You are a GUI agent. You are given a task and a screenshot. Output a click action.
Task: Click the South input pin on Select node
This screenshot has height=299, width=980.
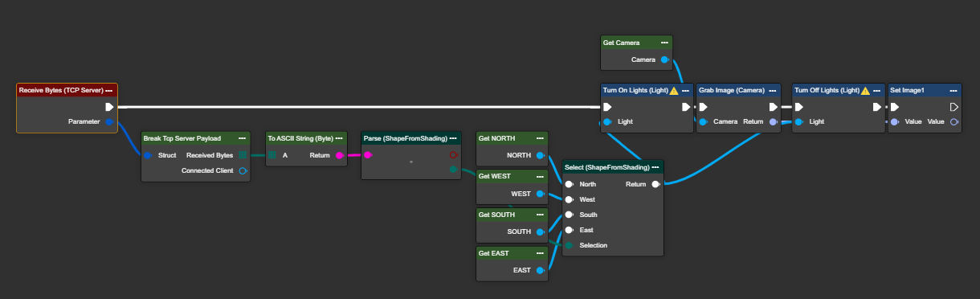coord(570,215)
